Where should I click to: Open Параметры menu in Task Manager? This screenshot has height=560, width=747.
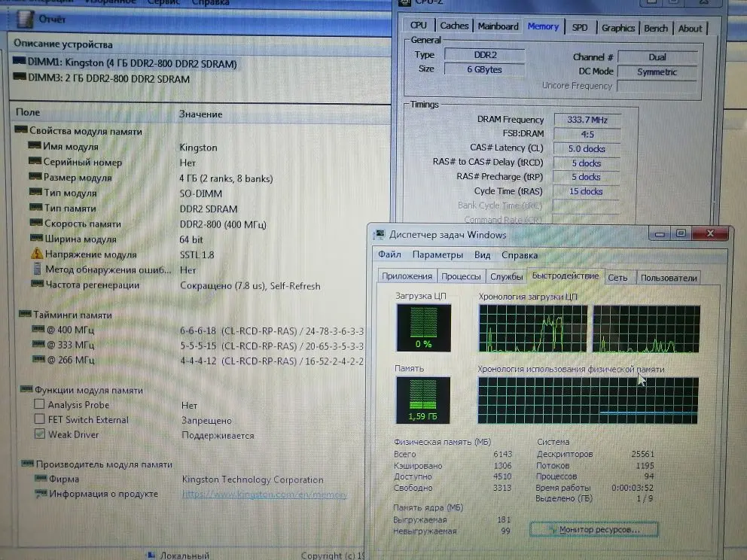(438, 254)
